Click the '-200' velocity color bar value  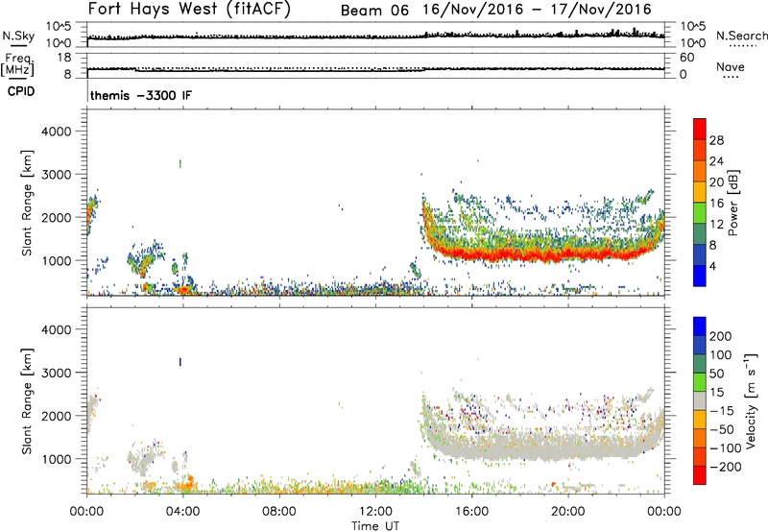click(726, 467)
